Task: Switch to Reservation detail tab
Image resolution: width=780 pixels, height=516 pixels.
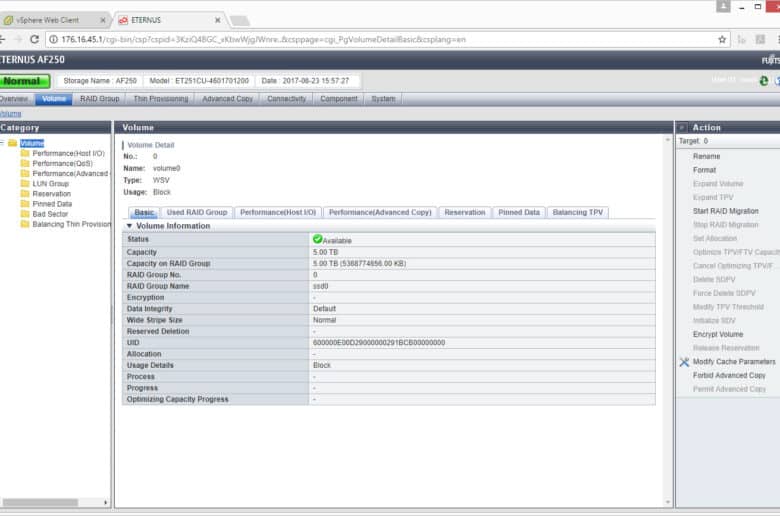Action: click(465, 212)
